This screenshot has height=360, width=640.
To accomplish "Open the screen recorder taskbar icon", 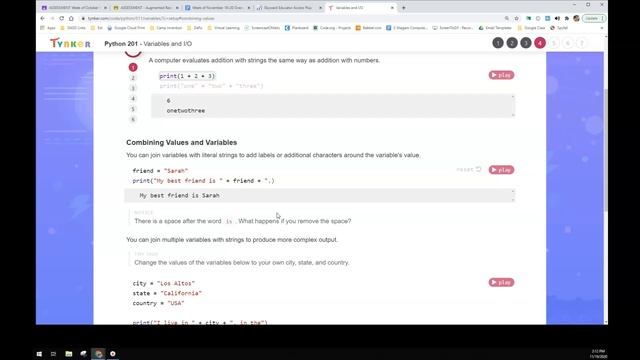I will point(113,353).
